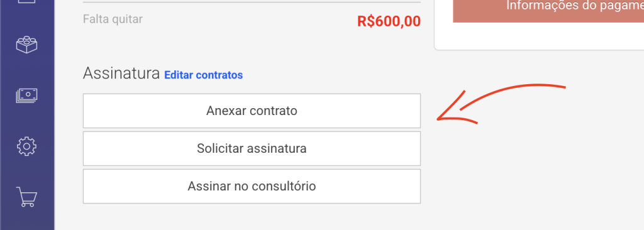Screen dimensions: 644x230
Task: Open the cash bills financial icon
Action: (x=26, y=96)
